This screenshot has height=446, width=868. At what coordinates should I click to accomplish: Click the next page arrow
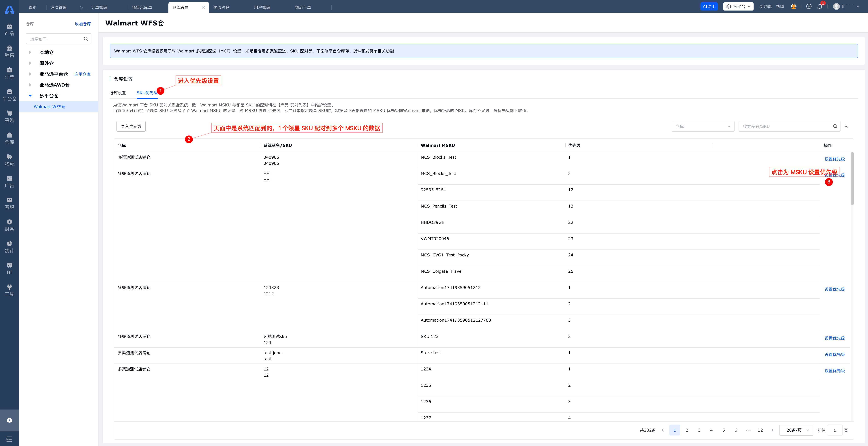(772, 430)
